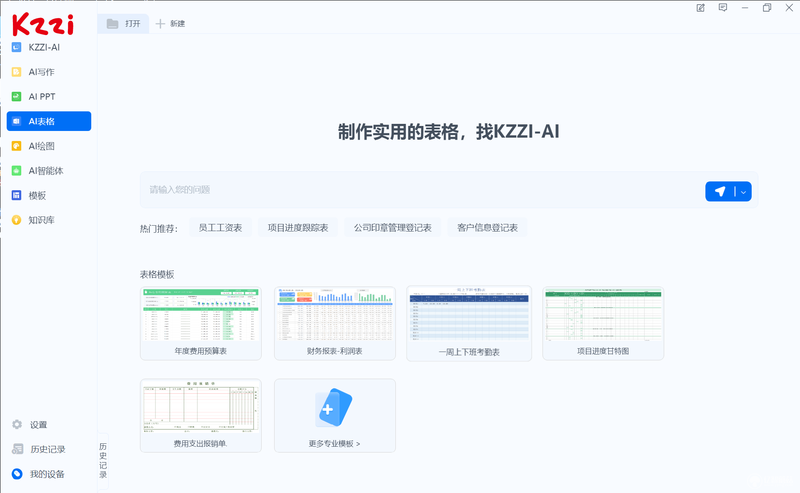Click the Kzzi logo

point(43,24)
